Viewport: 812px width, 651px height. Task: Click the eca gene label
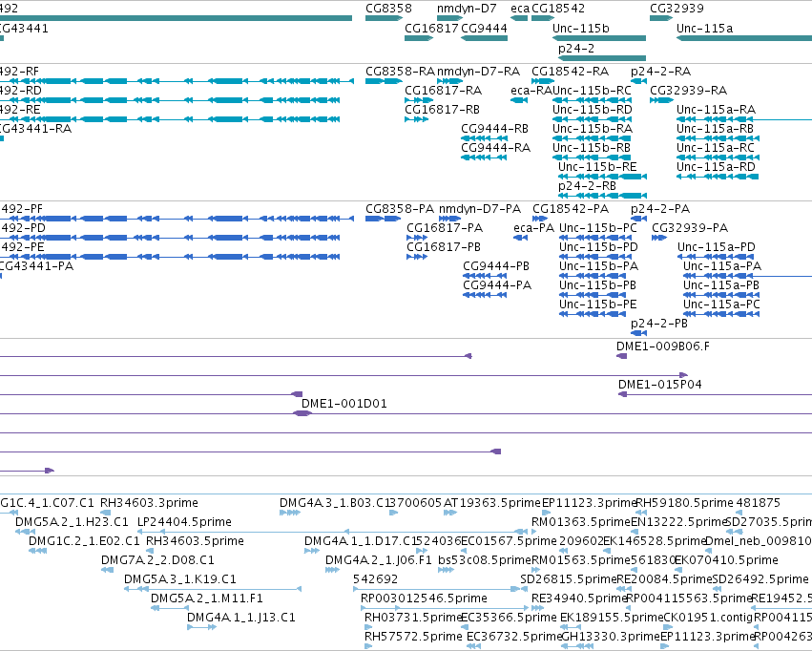(x=520, y=9)
